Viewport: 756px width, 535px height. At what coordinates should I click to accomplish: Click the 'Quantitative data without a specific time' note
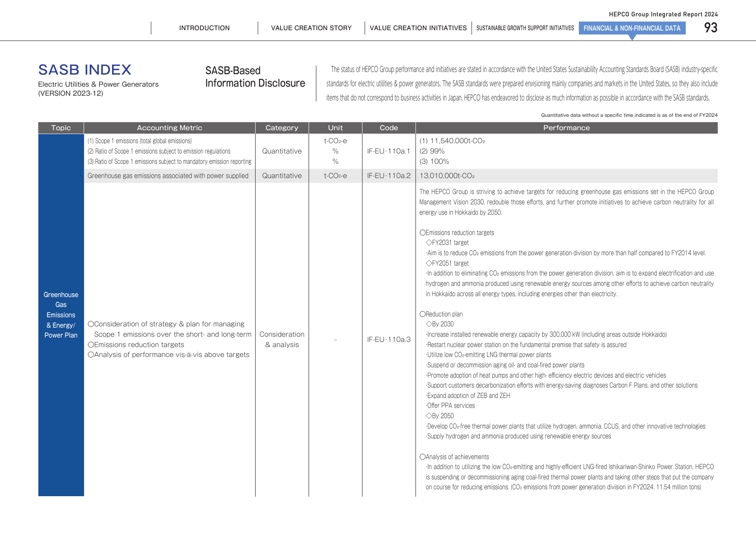coord(629,115)
